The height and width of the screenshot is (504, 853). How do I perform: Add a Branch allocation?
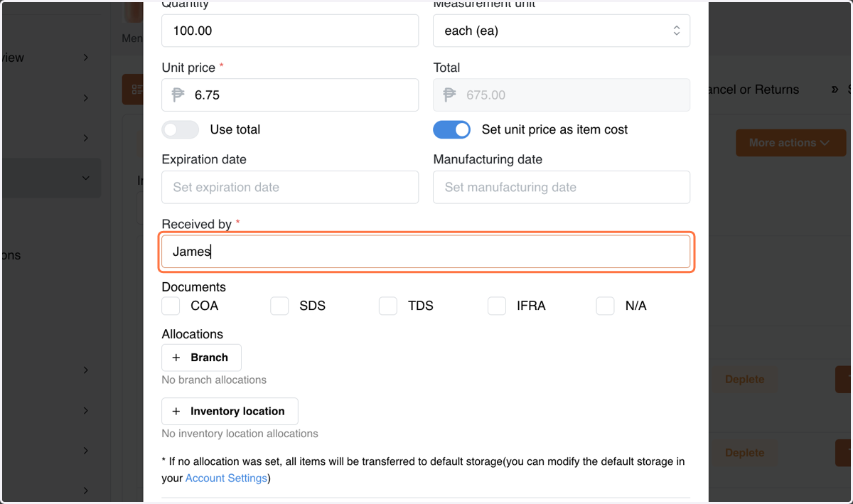pos(202,358)
